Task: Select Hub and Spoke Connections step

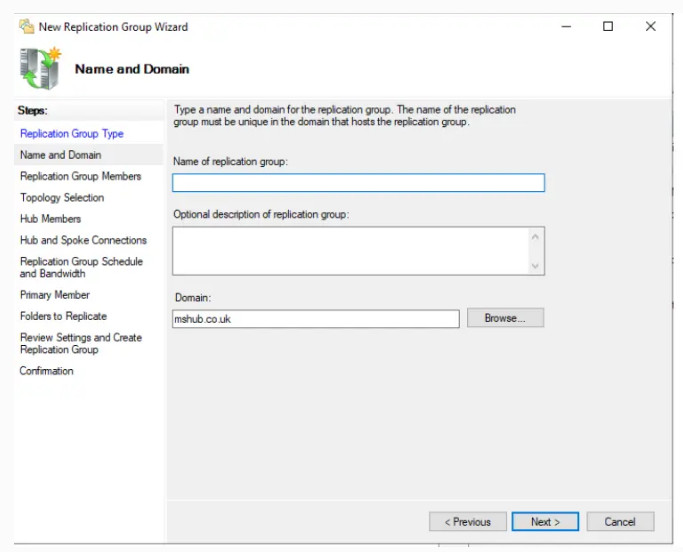Action: pos(83,240)
